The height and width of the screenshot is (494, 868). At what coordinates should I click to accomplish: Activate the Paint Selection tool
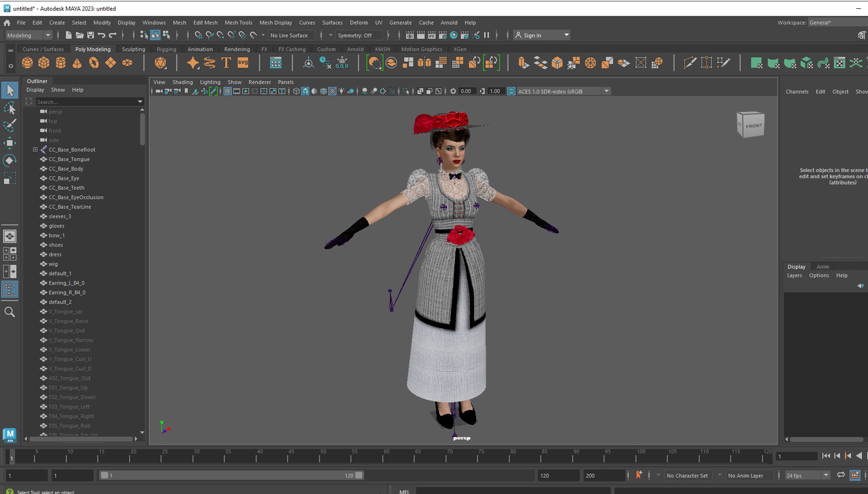[x=10, y=125]
